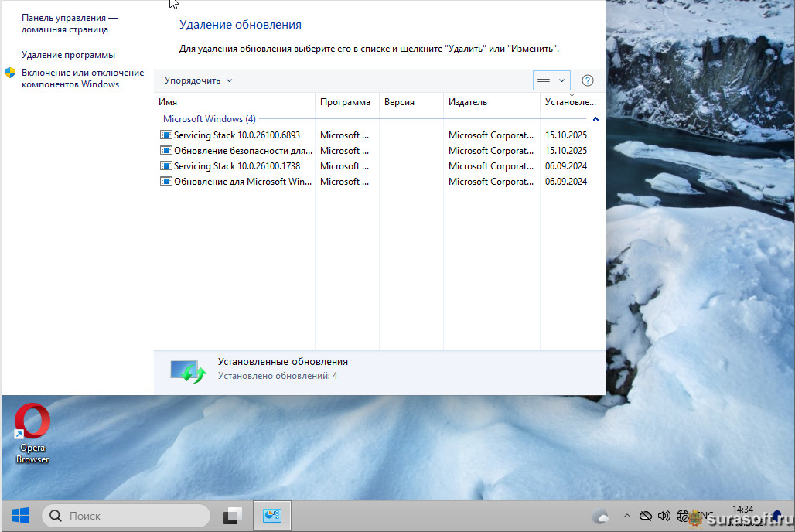
Task: Click the volume speaker tray icon
Action: click(x=664, y=516)
